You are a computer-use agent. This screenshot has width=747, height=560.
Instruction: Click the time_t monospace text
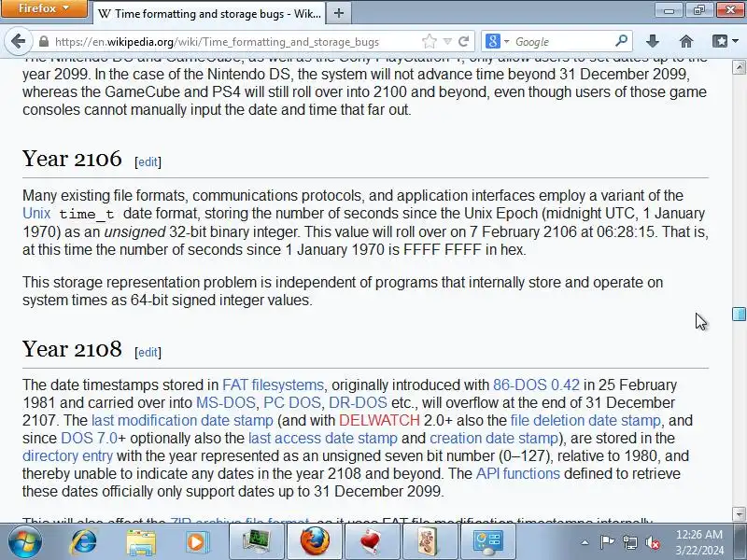[87, 214]
